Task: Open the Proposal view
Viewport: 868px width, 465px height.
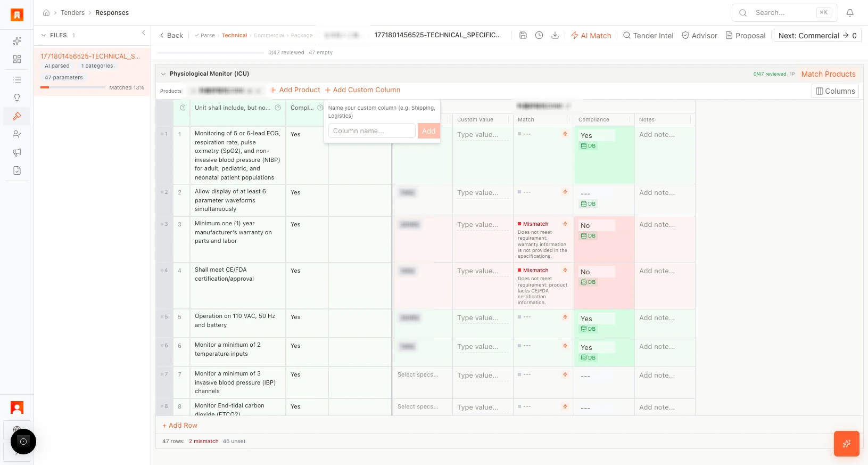Action: click(746, 36)
